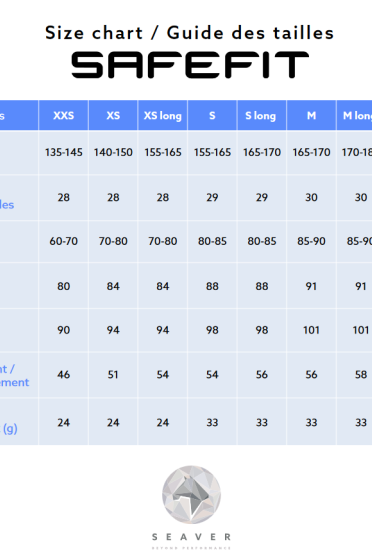Click the 54 value in S column
The width and height of the screenshot is (372, 558).
pos(212,375)
